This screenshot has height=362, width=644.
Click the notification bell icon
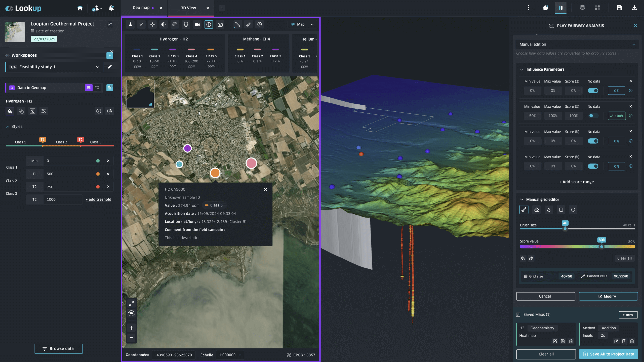pos(111,8)
